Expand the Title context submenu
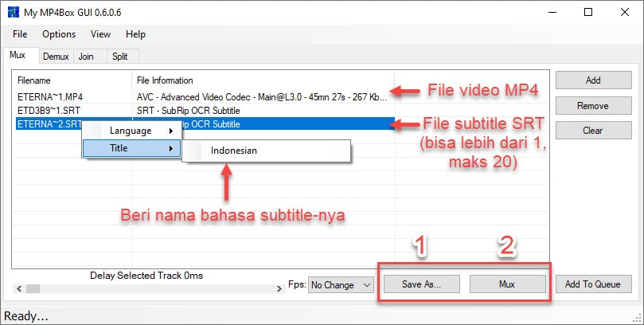 point(132,148)
